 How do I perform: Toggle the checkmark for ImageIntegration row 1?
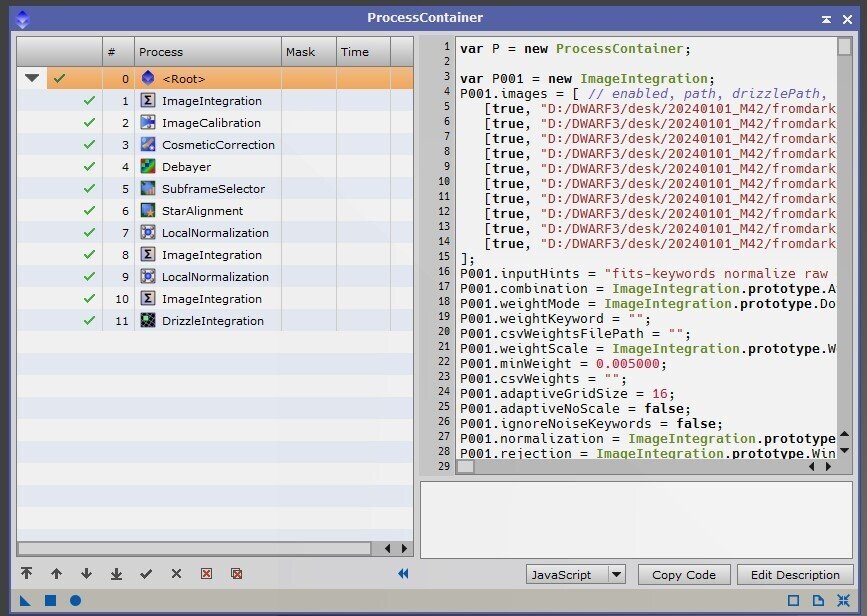click(x=89, y=101)
